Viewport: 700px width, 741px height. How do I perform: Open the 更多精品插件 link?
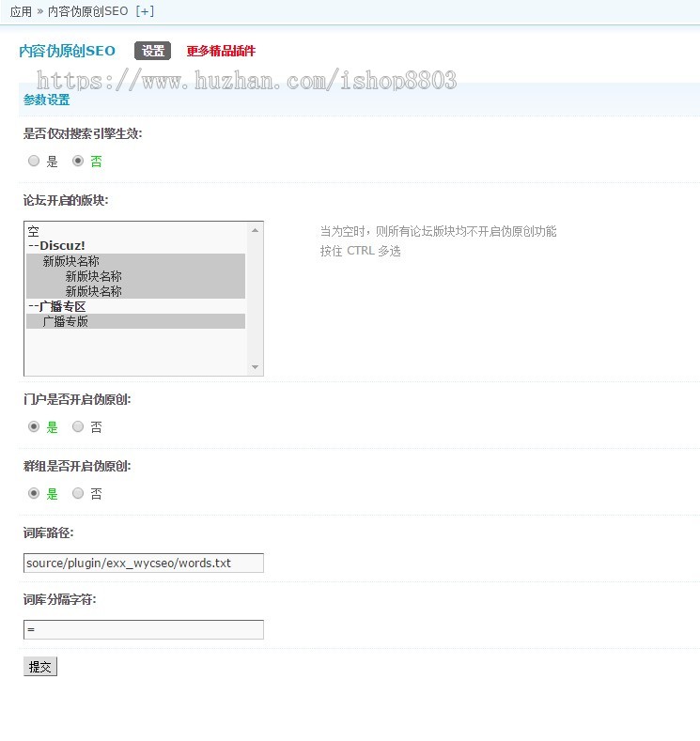tap(221, 51)
